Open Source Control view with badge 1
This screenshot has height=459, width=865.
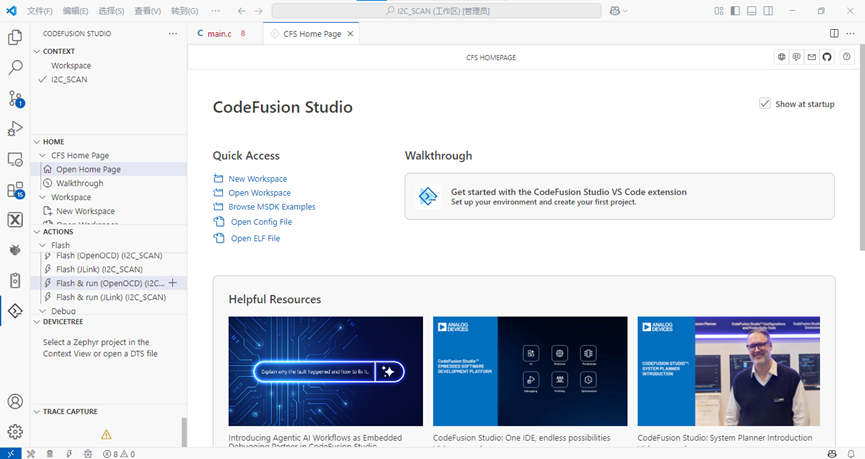(15, 99)
